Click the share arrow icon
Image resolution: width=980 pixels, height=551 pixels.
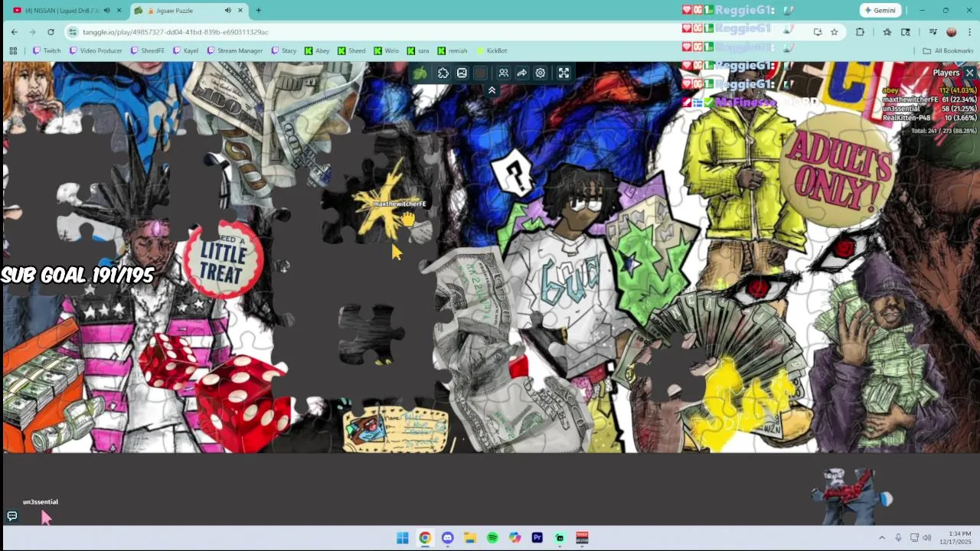521,73
